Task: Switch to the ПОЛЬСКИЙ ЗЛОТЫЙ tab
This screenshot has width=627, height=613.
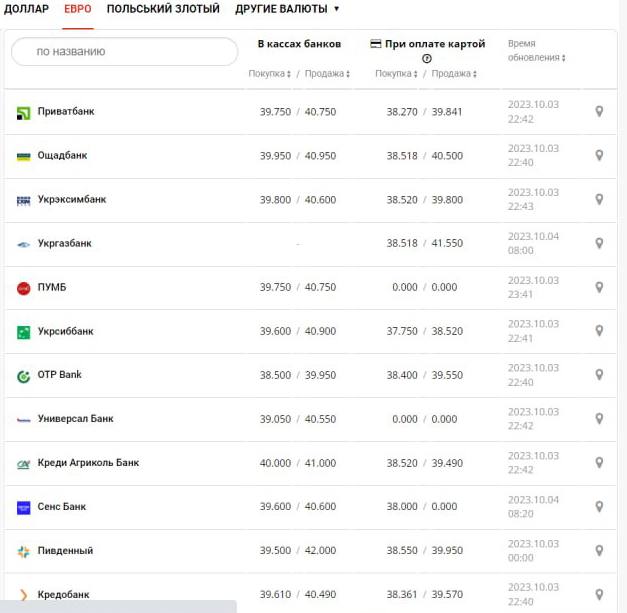Action: pos(163,9)
